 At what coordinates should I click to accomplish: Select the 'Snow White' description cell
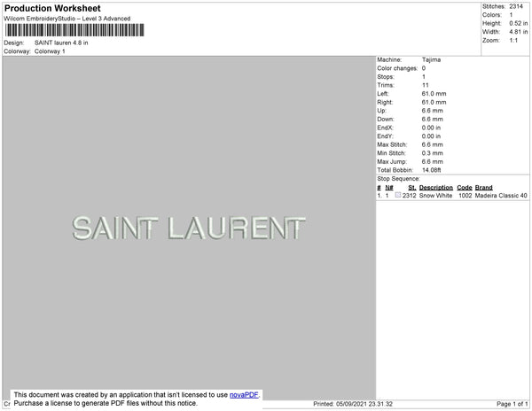(435, 196)
